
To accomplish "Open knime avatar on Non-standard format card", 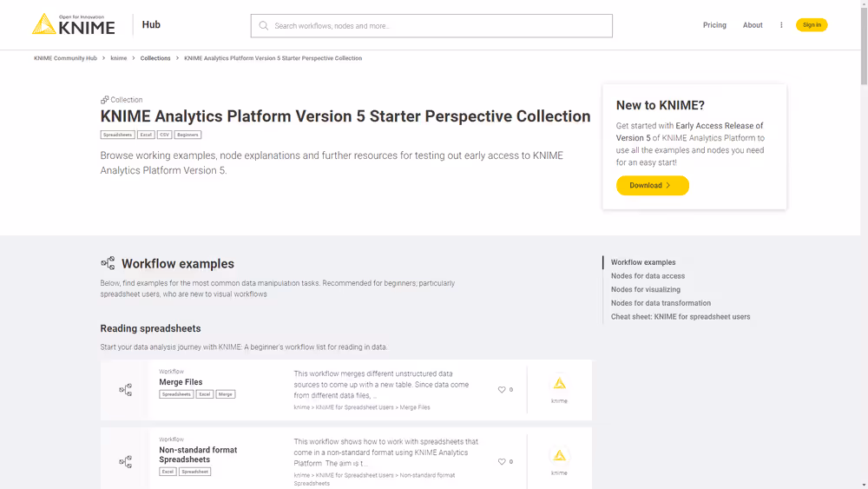I will (559, 455).
